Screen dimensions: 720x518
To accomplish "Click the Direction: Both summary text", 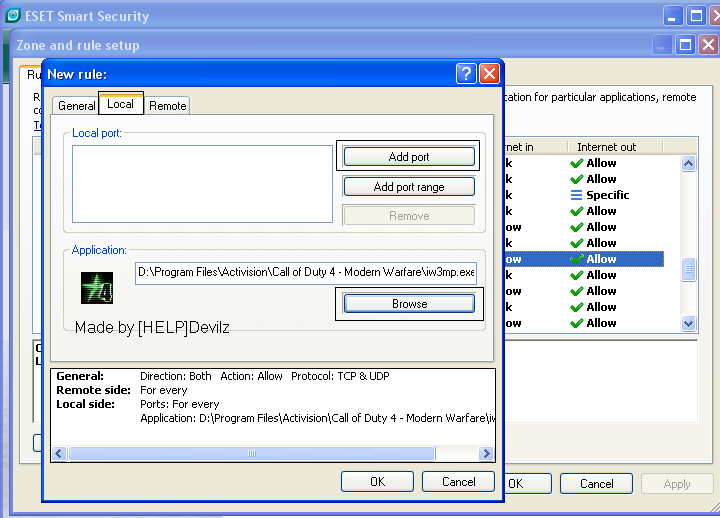I will tap(176, 376).
